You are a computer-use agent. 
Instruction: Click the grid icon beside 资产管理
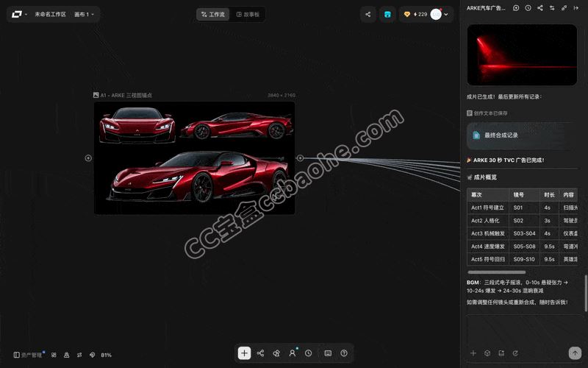54,355
